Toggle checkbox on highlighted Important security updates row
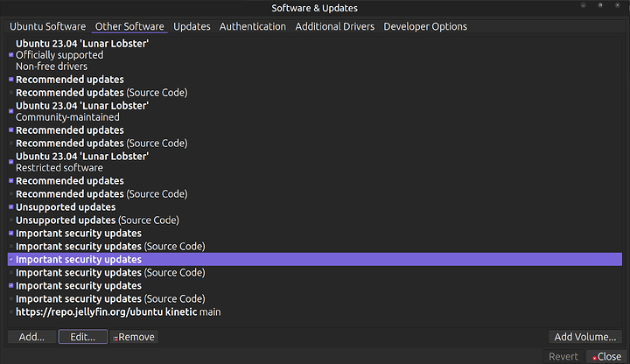 tap(10, 260)
